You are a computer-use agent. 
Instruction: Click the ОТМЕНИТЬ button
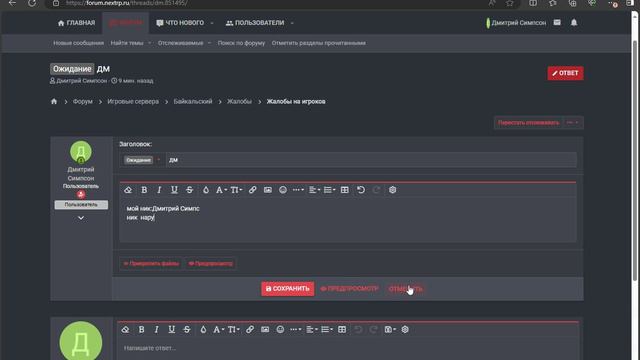[405, 289]
